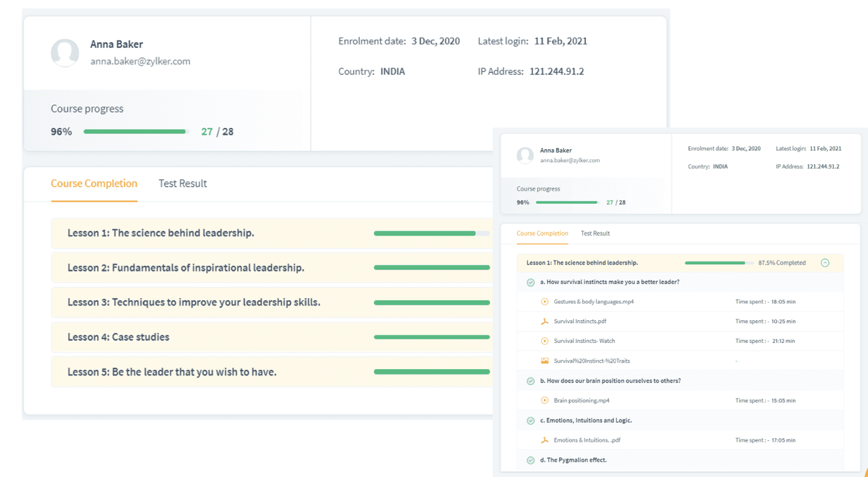Screen dimensions: 868x477
Task: Expand Lesson 2: Fundamentals of inspirational leadership
Action: [x=186, y=268]
